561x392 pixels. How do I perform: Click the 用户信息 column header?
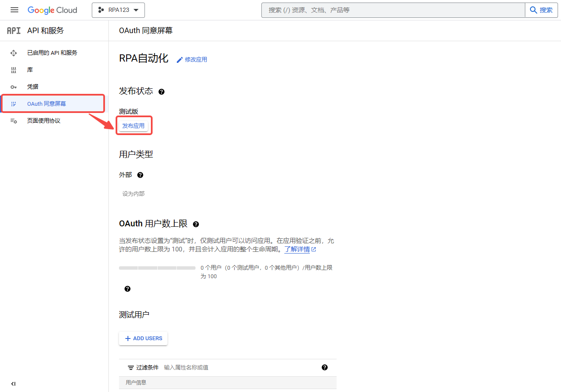coord(136,383)
